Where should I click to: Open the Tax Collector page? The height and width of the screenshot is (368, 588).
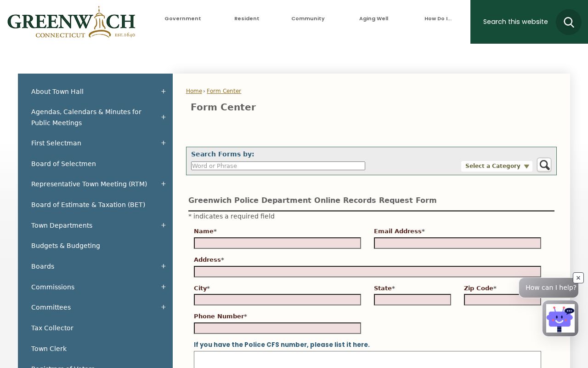tap(52, 328)
